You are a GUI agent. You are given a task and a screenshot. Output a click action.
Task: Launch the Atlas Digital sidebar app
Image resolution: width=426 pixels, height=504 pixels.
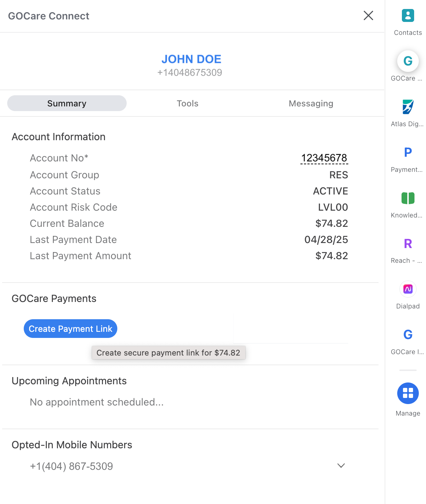coord(408,107)
